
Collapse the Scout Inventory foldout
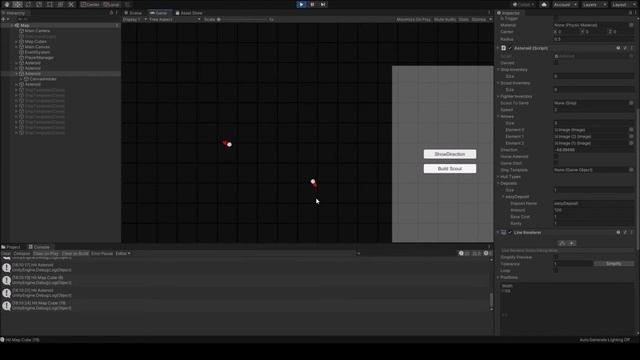click(x=498, y=83)
